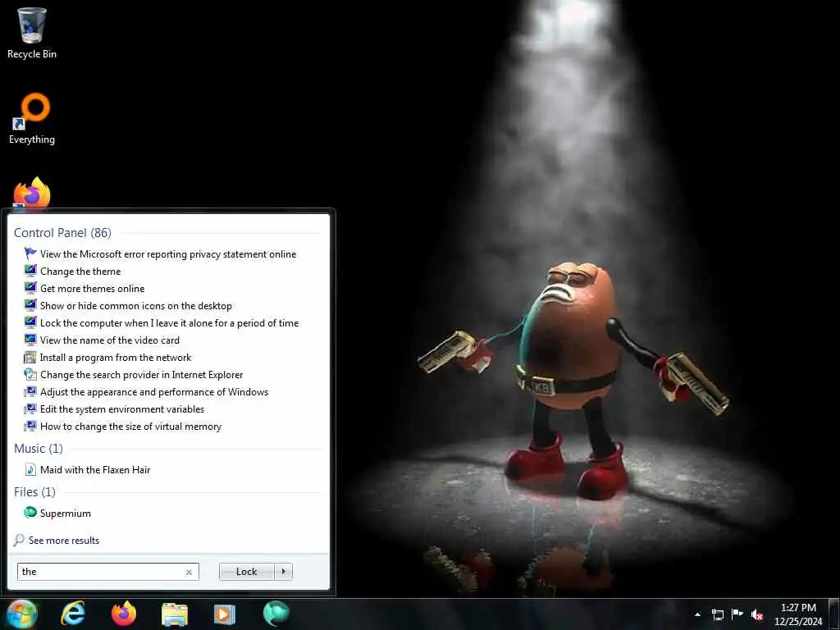The height and width of the screenshot is (630, 840).
Task: Click the icon beside Change the theme
Action: (x=30, y=271)
